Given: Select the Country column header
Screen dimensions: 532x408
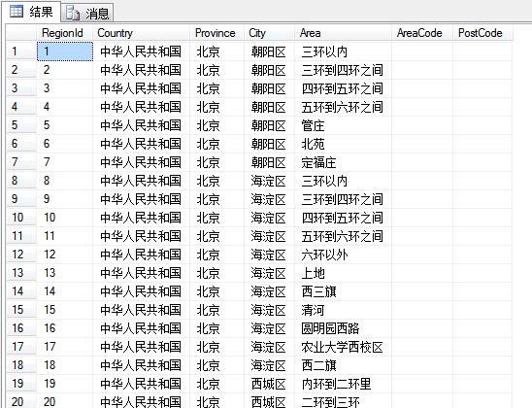Looking at the screenshot, I should click(x=141, y=33).
